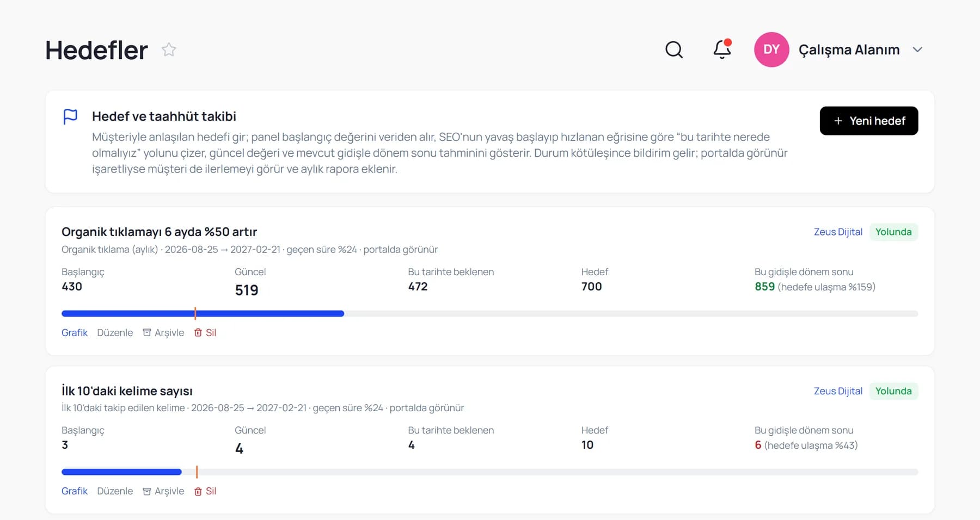Click the Organik tıklamayı goal progress bar

click(x=490, y=314)
